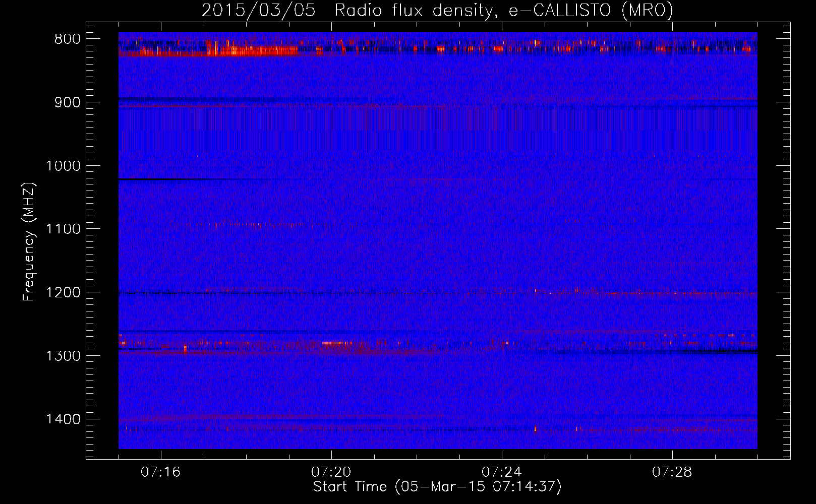Click the 07:16 time tick label
Viewport: 816px width, 504px height.
161,472
